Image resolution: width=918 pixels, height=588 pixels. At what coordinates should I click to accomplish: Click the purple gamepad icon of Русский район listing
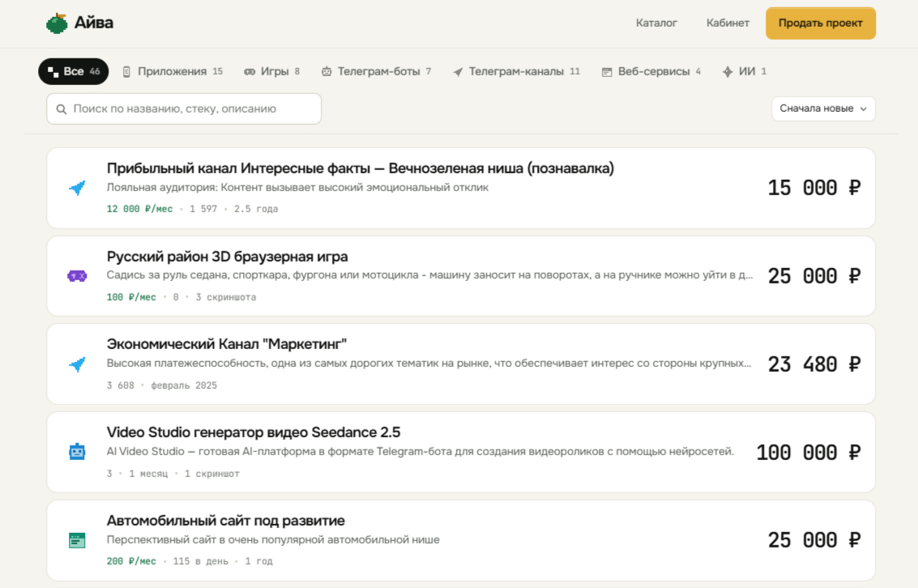click(77, 276)
